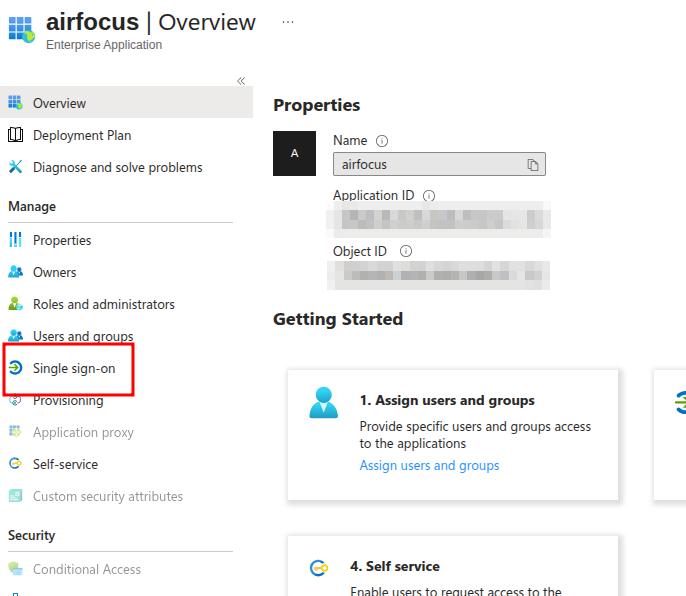Click the Roles and administrators icon

[x=15, y=304]
